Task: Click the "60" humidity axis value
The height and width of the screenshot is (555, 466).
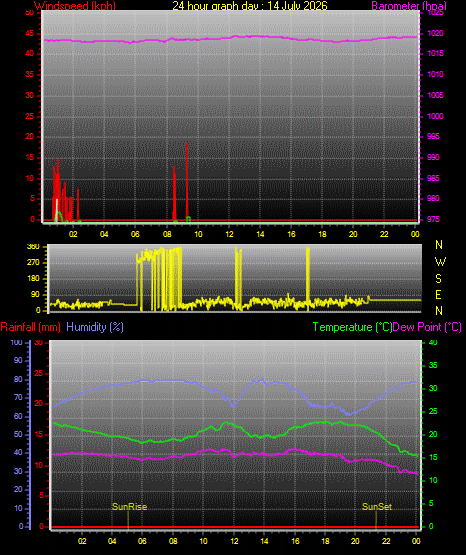Action: click(x=18, y=417)
